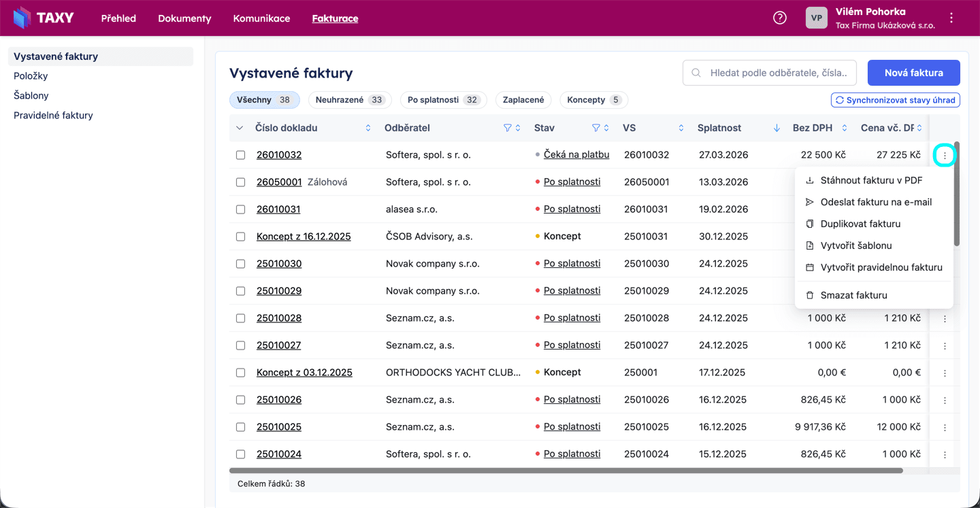
Task: Tick the checkbox for invoice 25010030
Action: click(240, 264)
